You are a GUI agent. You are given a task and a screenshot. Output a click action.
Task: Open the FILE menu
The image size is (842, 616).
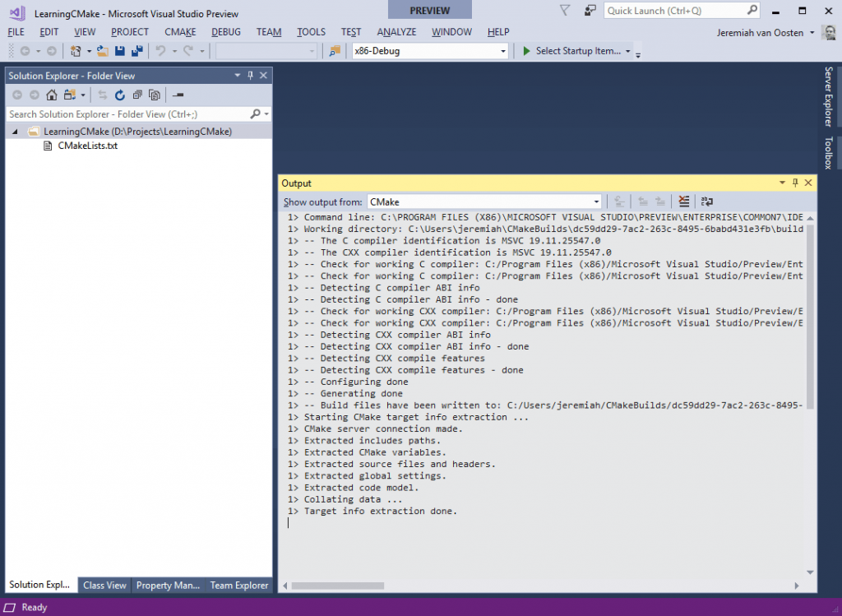[16, 32]
